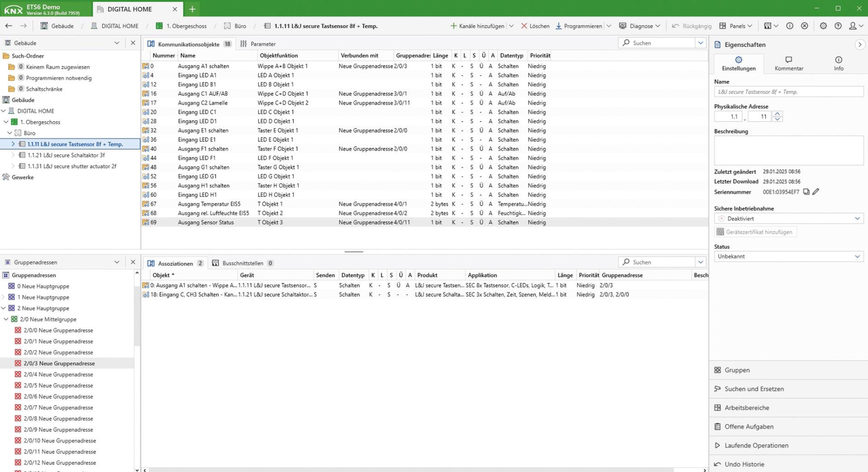
Task: Click Kanäle hinzufügen button
Action: pos(477,26)
